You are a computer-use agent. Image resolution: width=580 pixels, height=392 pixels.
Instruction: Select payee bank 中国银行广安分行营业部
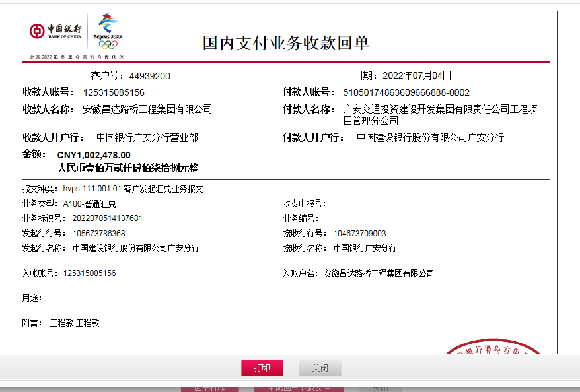pyautogui.click(x=147, y=138)
